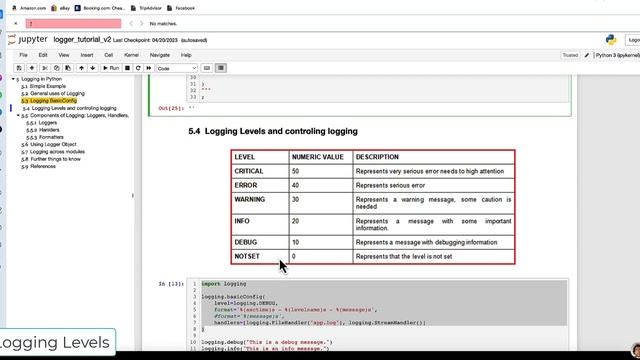Screen dimensions: 640x360
Task: Rename the notebook title logger_tutorial_v2
Action: coord(82,40)
